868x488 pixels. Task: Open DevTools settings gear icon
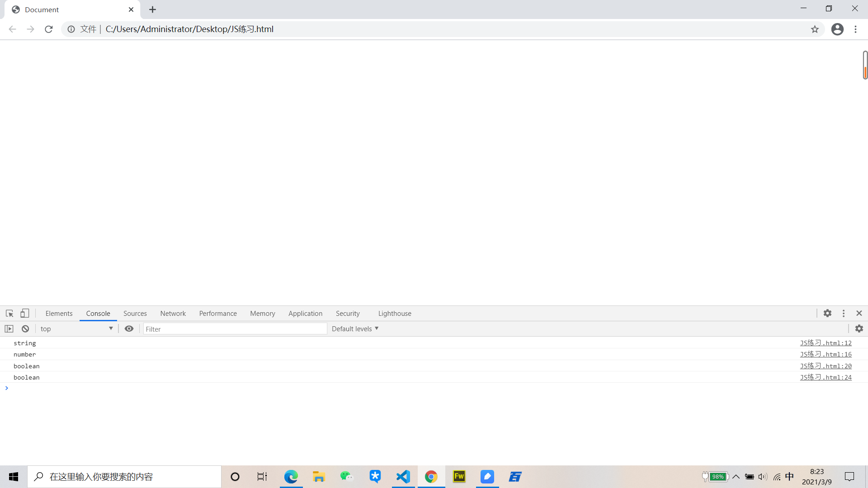[827, 313]
